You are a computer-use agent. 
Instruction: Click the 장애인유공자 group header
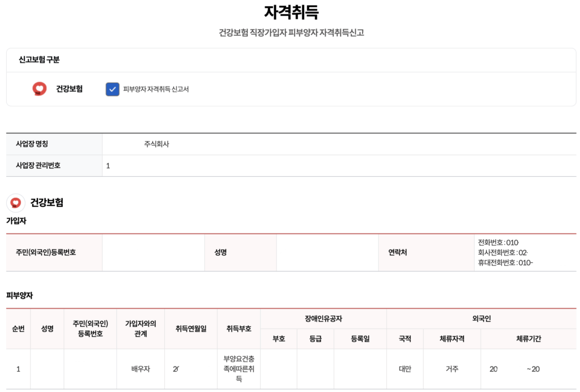[323, 319]
